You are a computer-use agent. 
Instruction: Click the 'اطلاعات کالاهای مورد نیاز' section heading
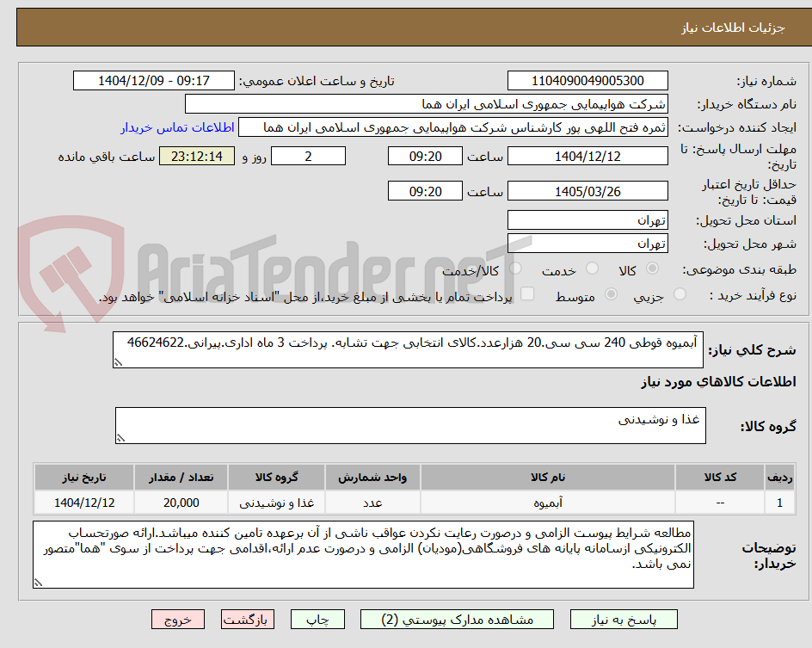click(718, 382)
